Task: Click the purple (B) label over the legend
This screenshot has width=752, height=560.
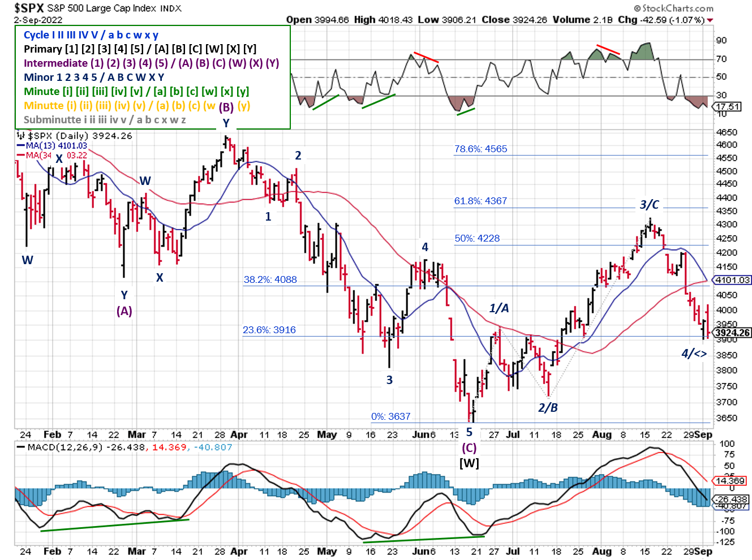Action: [226, 107]
